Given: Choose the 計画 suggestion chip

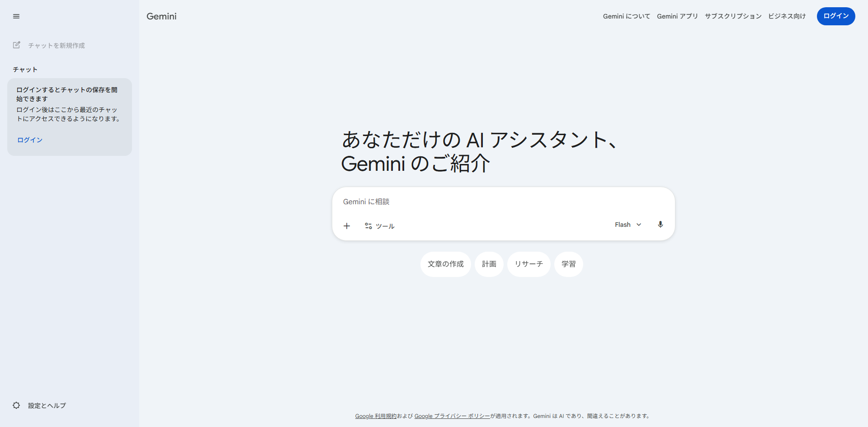Looking at the screenshot, I should pos(489,264).
